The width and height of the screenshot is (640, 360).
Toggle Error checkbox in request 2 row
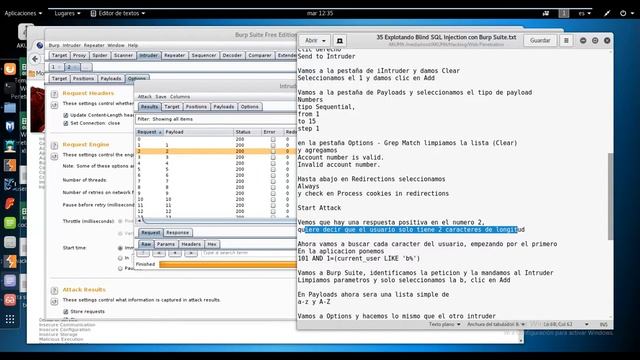pyautogui.click(x=273, y=151)
